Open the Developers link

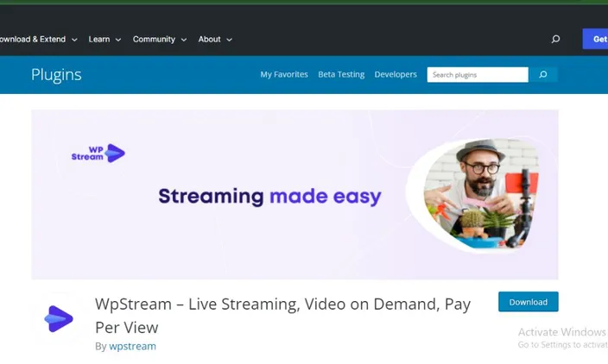(x=396, y=74)
